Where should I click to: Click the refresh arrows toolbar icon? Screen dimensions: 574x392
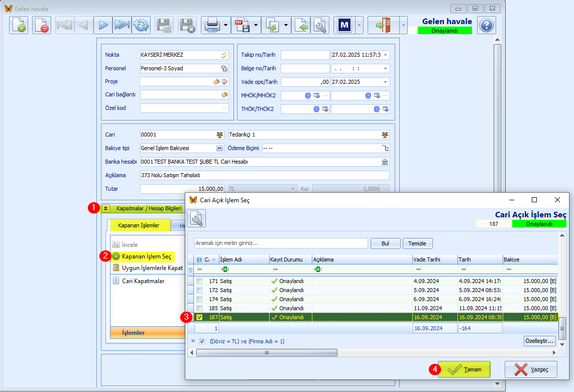141,25
